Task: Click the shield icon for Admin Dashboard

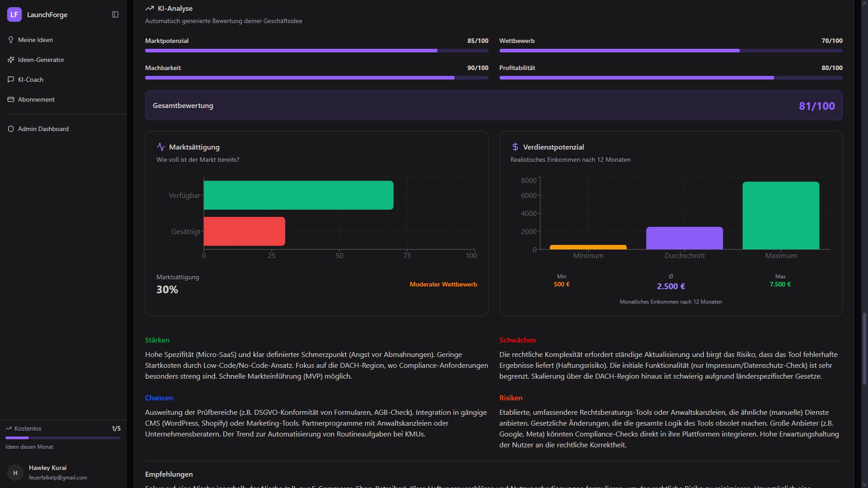Action: [x=11, y=129]
